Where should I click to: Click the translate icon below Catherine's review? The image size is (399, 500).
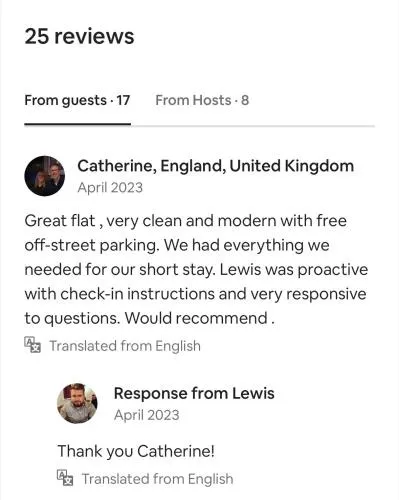pos(33,345)
